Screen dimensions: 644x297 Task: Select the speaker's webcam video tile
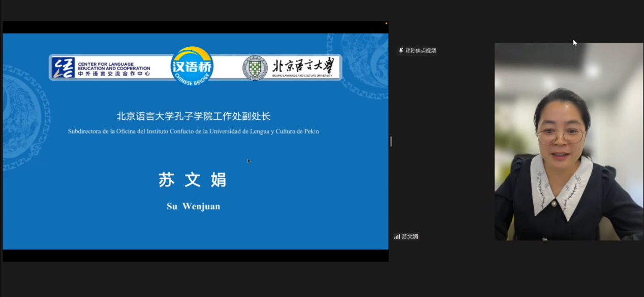(568, 141)
